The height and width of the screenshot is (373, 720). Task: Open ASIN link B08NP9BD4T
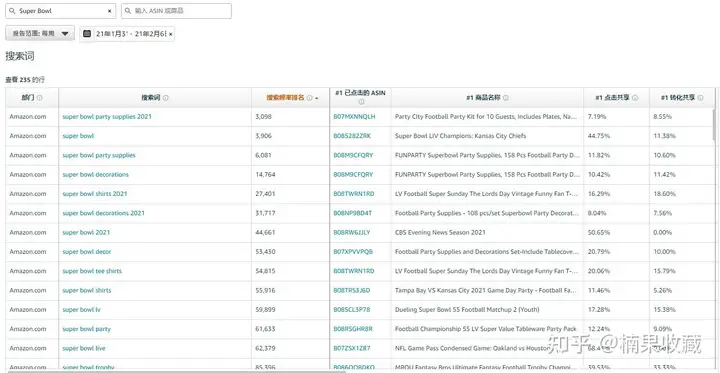[x=353, y=213]
